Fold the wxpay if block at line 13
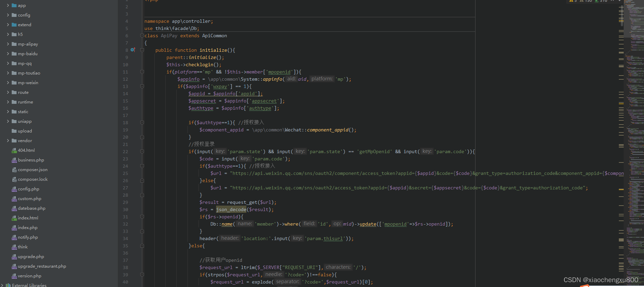The image size is (644, 287). (x=142, y=86)
